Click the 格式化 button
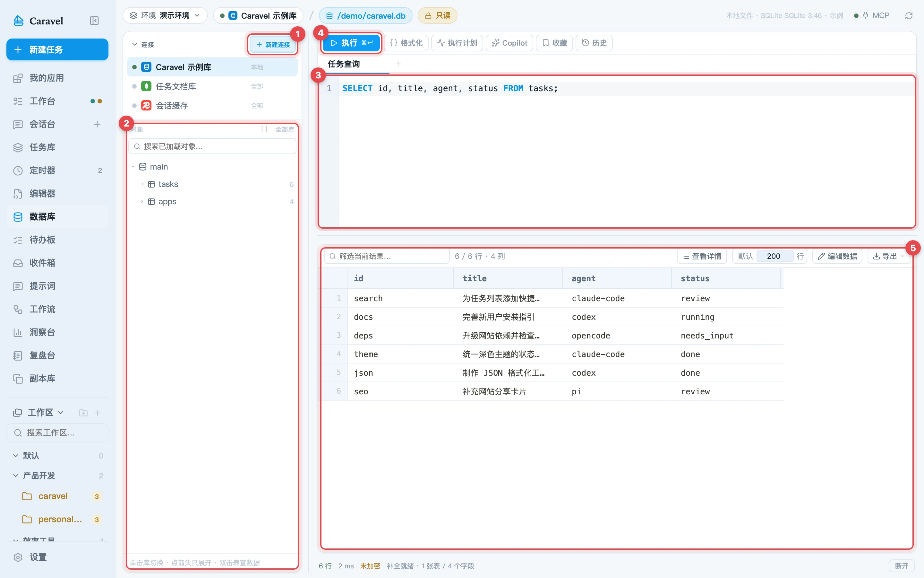Image resolution: width=924 pixels, height=578 pixels. pos(406,43)
